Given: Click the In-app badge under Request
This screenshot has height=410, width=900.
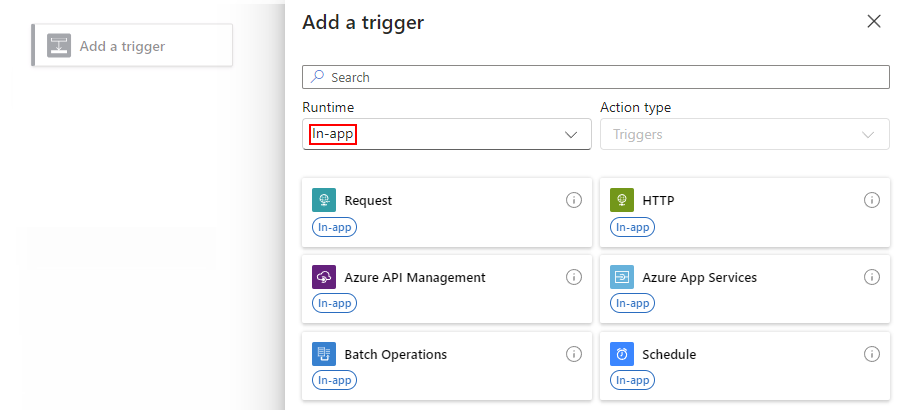Looking at the screenshot, I should [335, 227].
